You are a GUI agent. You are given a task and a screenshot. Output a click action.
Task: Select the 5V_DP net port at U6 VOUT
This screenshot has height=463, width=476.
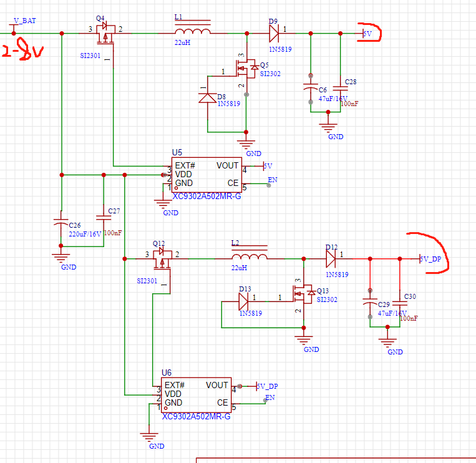coord(267,386)
